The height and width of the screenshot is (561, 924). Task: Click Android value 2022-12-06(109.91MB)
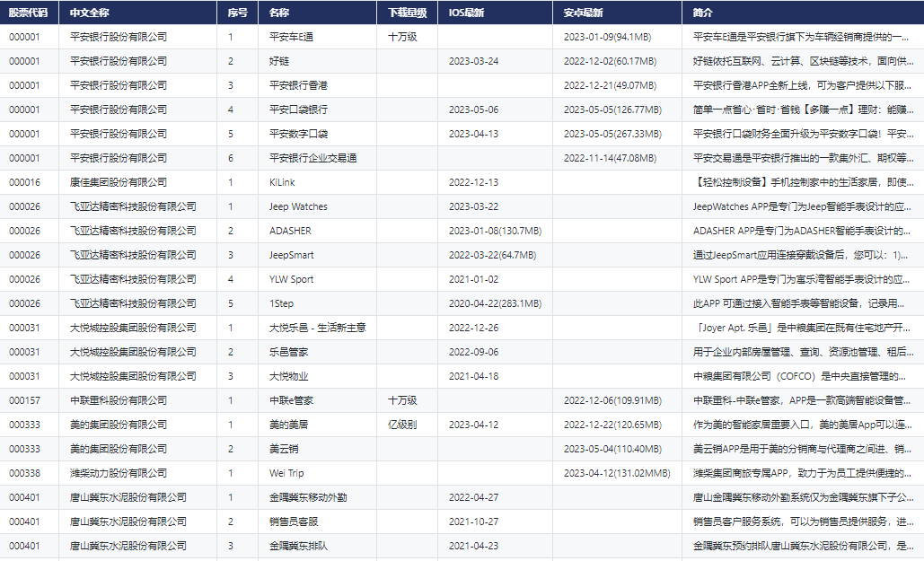click(612, 400)
